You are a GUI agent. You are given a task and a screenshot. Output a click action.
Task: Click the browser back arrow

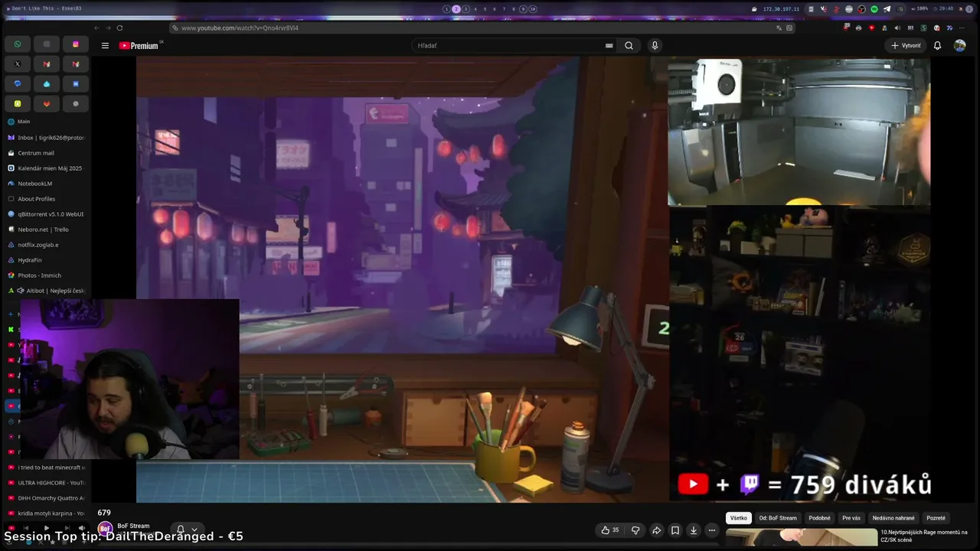96,28
